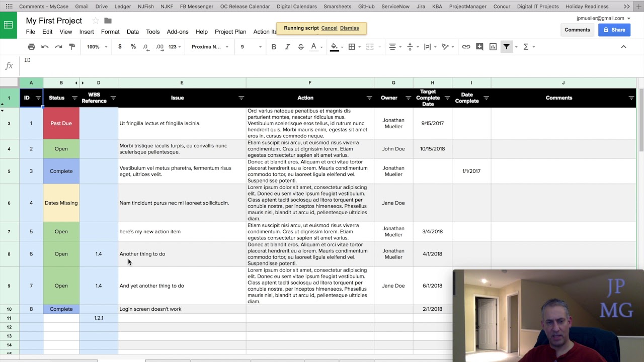Open the font size 9 dropdown

pyautogui.click(x=251, y=47)
